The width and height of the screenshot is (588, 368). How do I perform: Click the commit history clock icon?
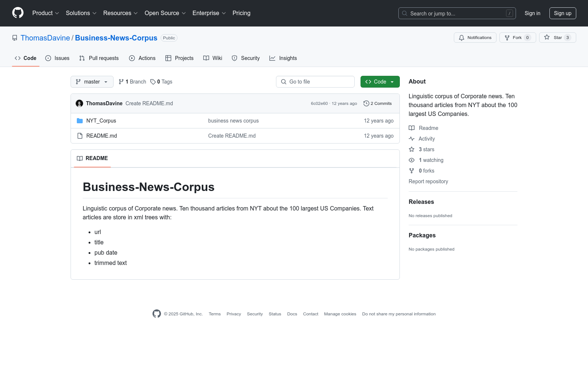click(x=366, y=103)
